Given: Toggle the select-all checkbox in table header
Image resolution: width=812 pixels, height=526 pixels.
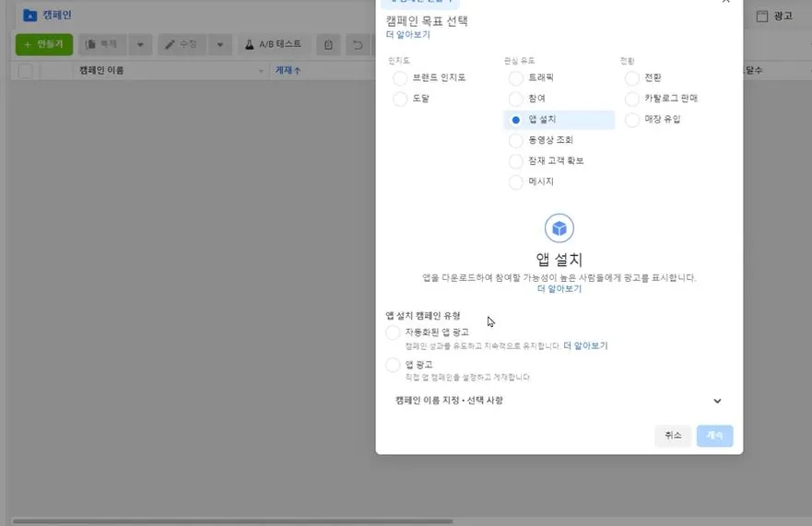Looking at the screenshot, I should (26, 70).
